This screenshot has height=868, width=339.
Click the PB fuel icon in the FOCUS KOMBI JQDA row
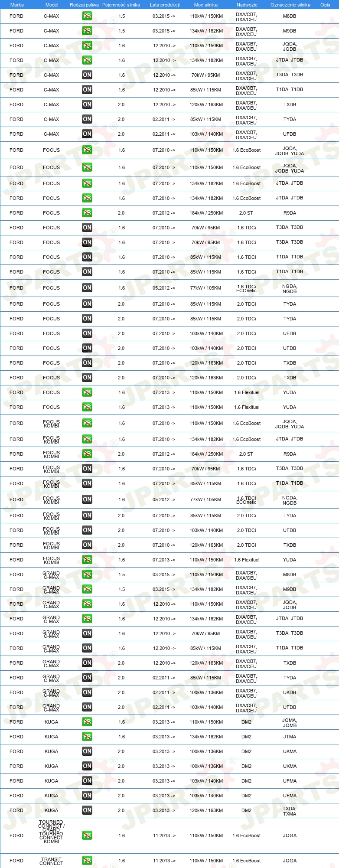[87, 423]
